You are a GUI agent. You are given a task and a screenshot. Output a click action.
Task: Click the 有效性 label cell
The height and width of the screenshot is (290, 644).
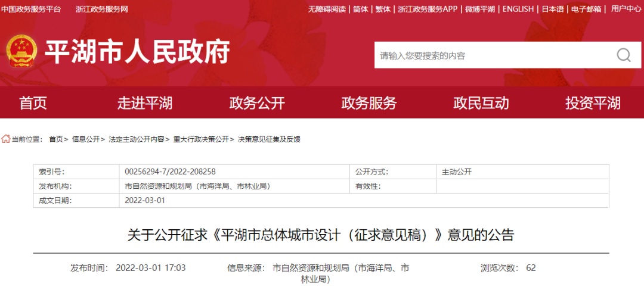[x=392, y=186]
